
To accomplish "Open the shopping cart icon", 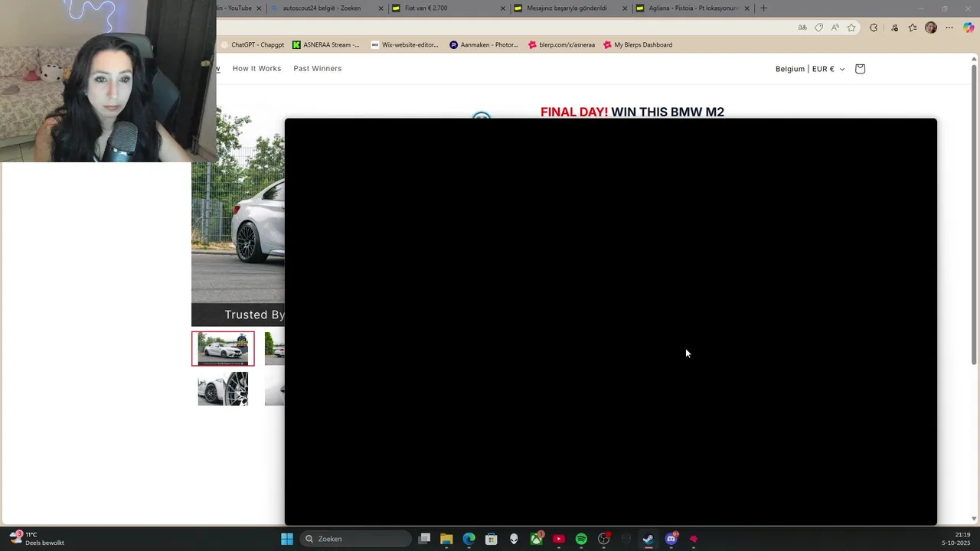I will (860, 69).
